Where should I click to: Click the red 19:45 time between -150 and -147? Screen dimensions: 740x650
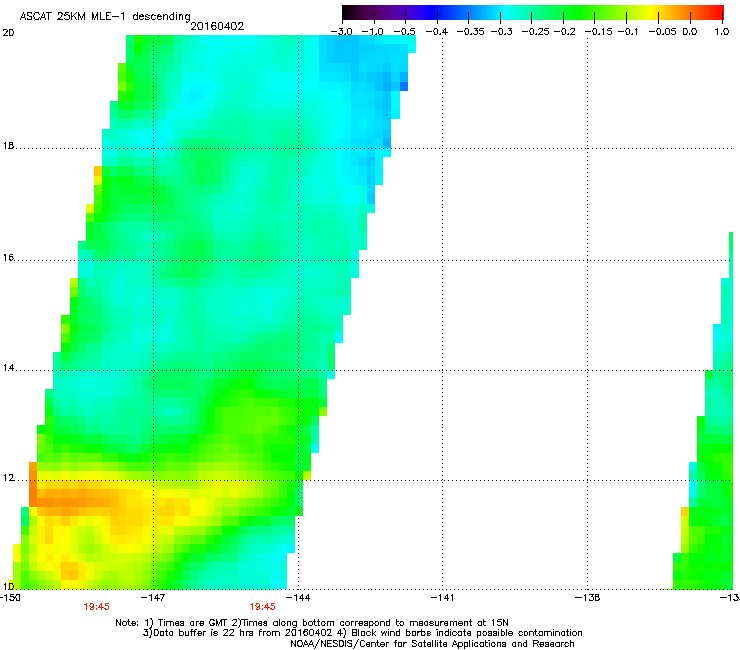click(96, 607)
